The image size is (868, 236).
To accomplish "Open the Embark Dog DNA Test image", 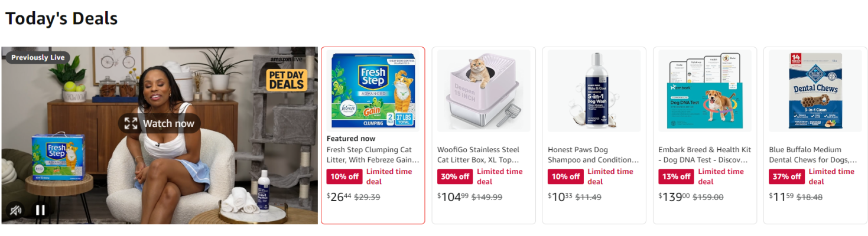I will pos(705,90).
